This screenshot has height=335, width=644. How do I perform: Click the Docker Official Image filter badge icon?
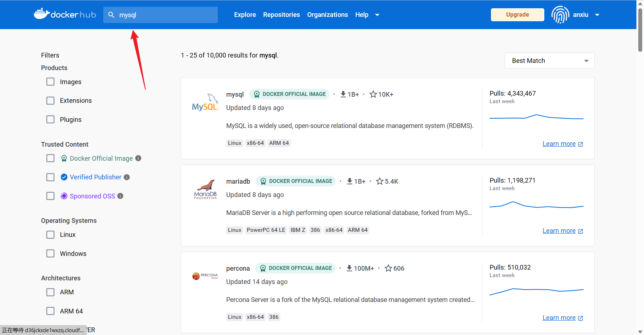tap(64, 158)
